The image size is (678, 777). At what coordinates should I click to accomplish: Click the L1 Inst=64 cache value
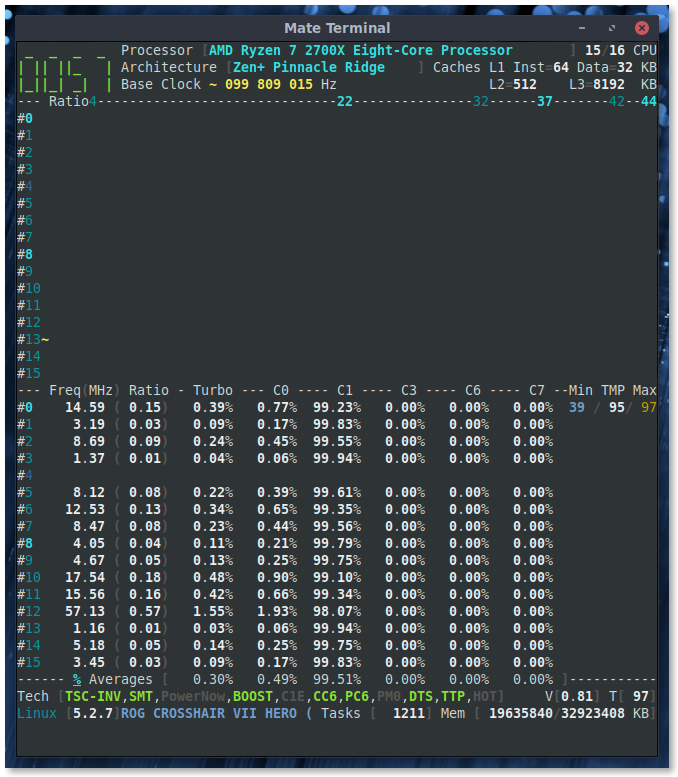tap(529, 67)
